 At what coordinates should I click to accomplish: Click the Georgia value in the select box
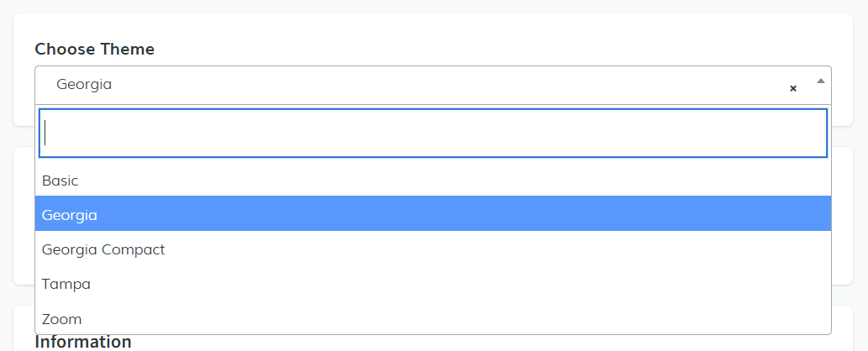pyautogui.click(x=84, y=85)
